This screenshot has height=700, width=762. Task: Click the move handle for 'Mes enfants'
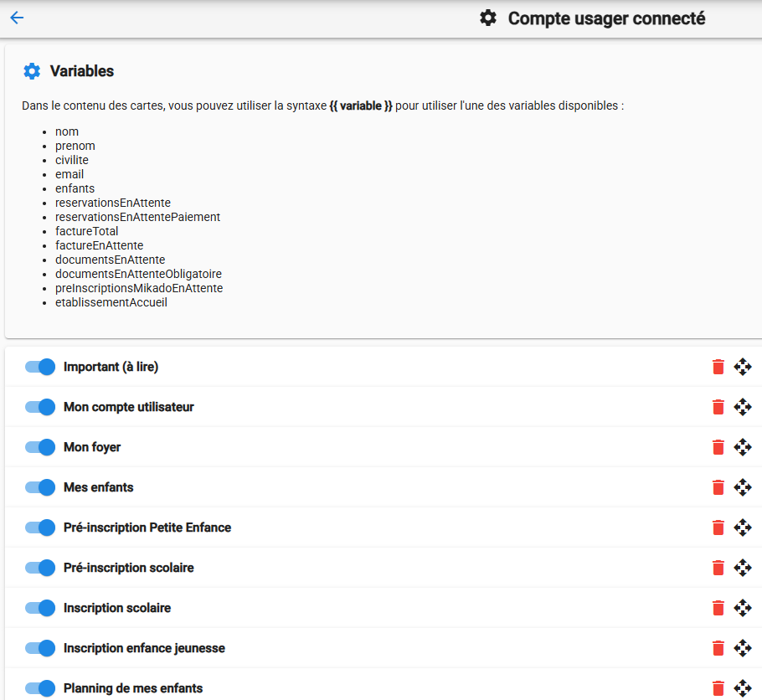(743, 487)
